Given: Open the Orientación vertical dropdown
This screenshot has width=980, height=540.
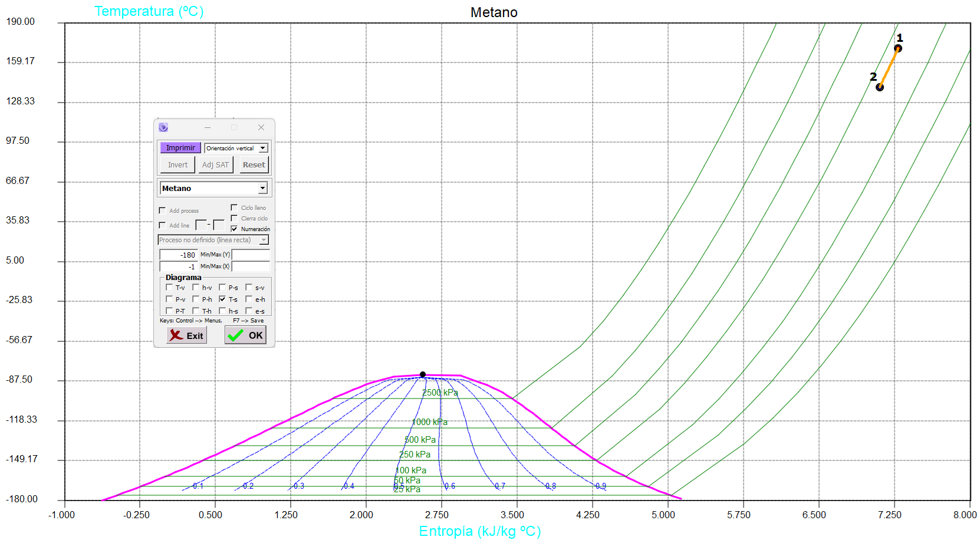Looking at the screenshot, I should coord(263,148).
